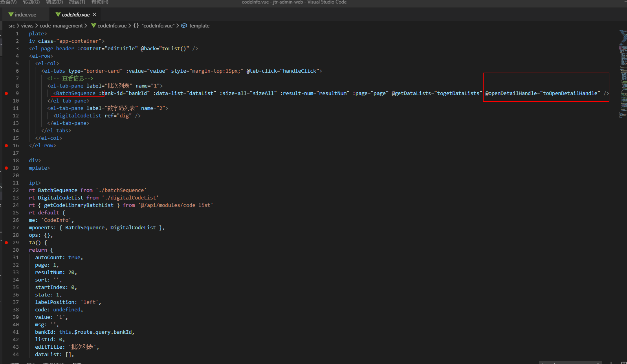Click the Vue icon on codeInfo.vue tab
627x364 pixels.
click(58, 15)
